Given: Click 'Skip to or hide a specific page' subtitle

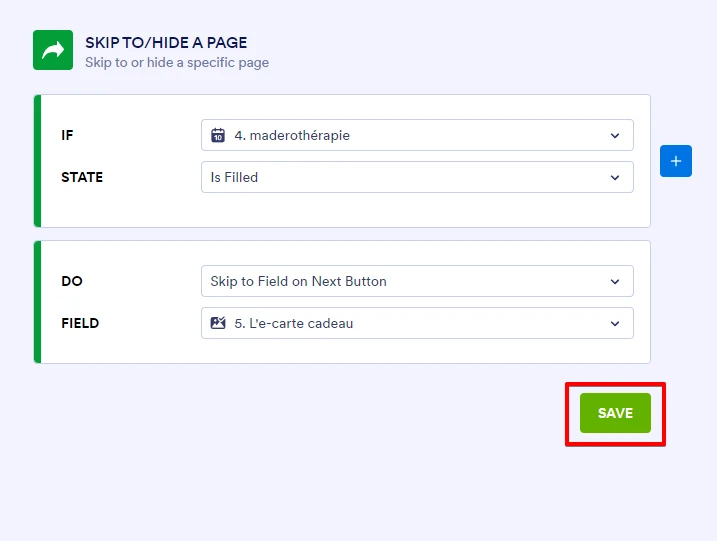Looking at the screenshot, I should 177,62.
